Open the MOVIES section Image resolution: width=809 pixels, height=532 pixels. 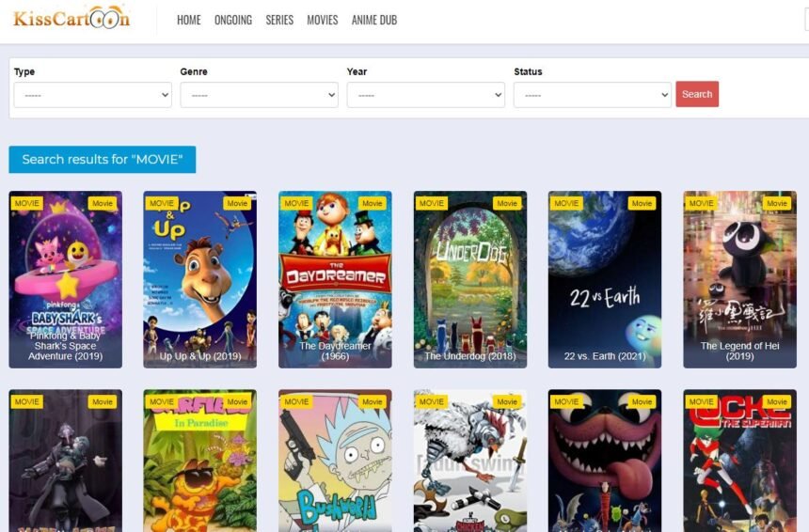[323, 20]
